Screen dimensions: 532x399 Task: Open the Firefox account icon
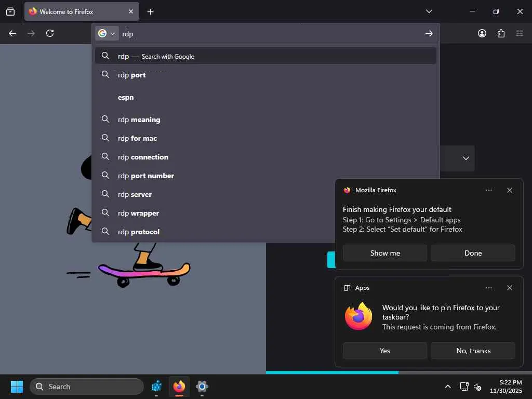[x=482, y=33]
